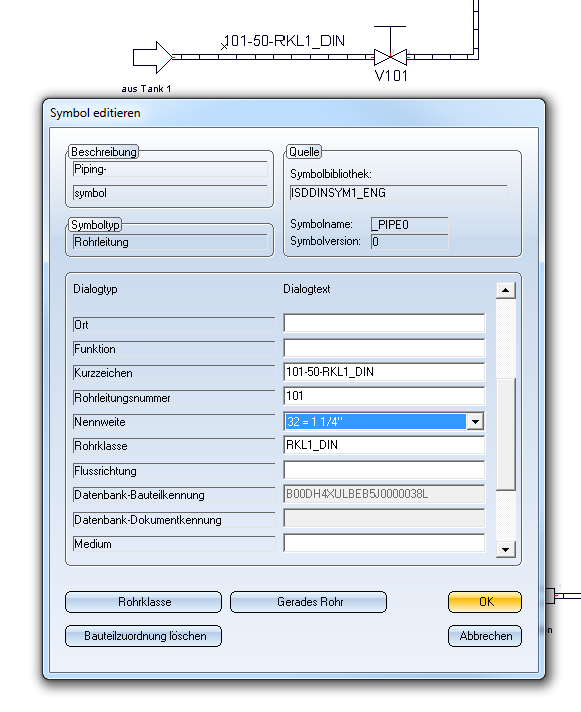Click the Datenbank-Dokumentkennung value field
Viewport: 581px width, 712px height.
tap(384, 519)
